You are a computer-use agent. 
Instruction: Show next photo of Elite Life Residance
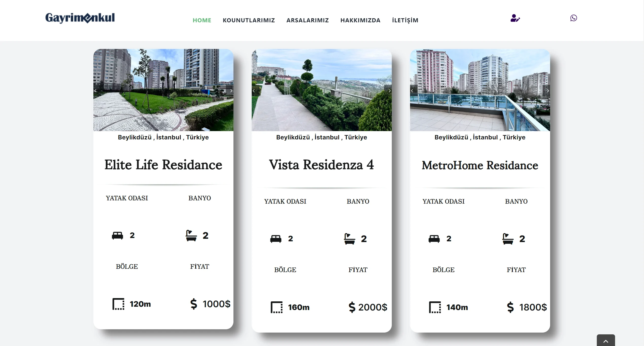tap(231, 91)
